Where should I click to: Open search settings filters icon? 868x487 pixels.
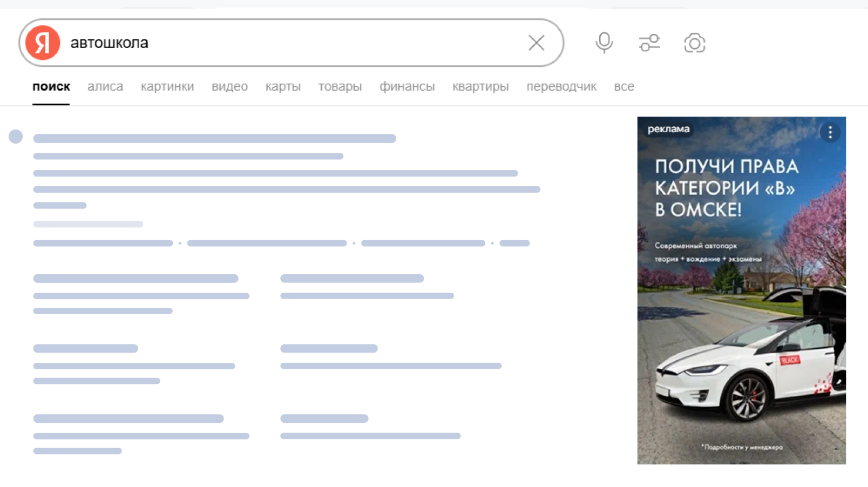click(649, 43)
